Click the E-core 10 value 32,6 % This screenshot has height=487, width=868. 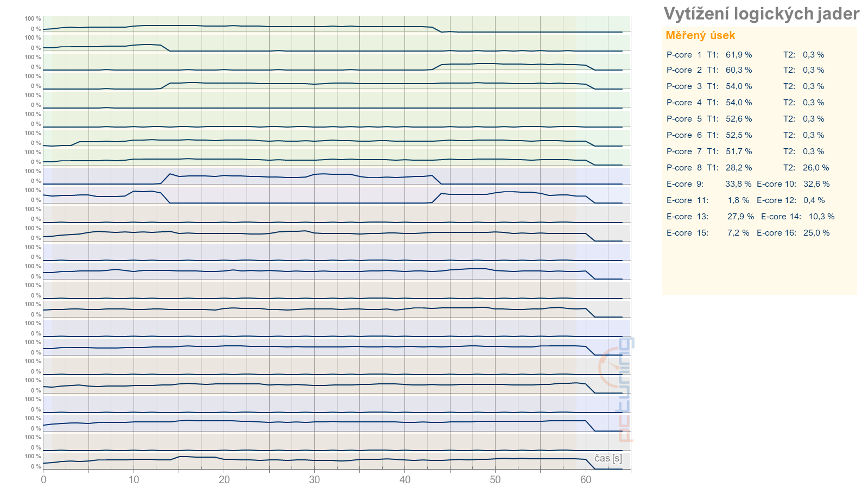point(816,184)
